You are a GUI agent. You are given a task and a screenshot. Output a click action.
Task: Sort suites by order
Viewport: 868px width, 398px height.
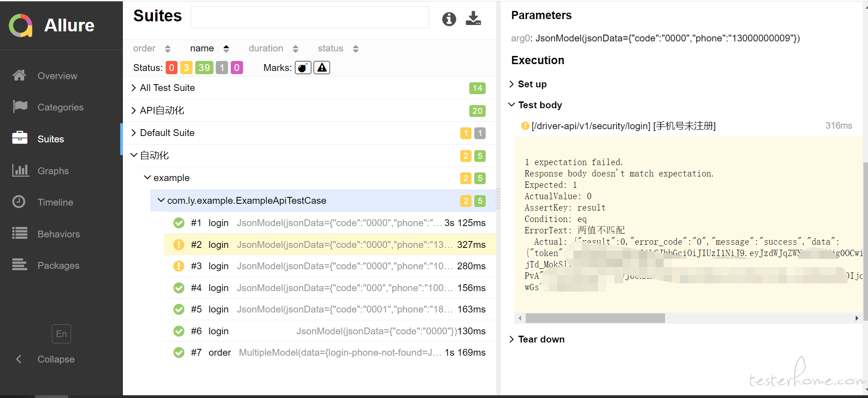152,48
